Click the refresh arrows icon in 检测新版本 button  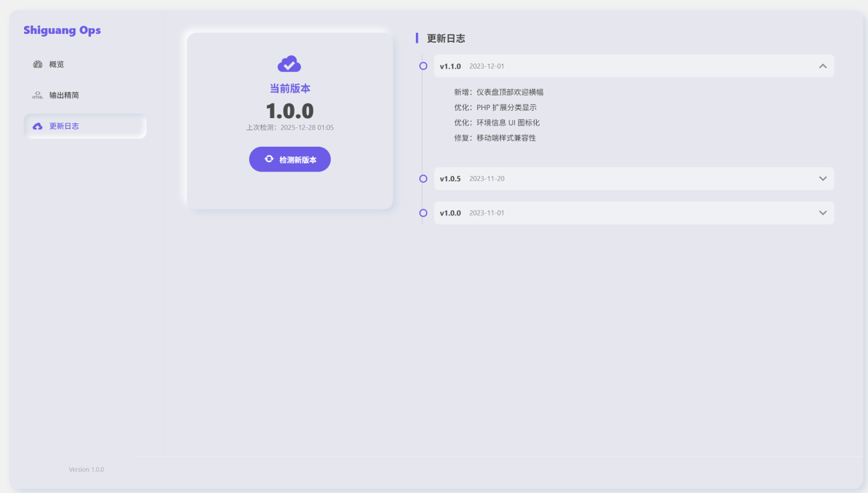click(269, 159)
